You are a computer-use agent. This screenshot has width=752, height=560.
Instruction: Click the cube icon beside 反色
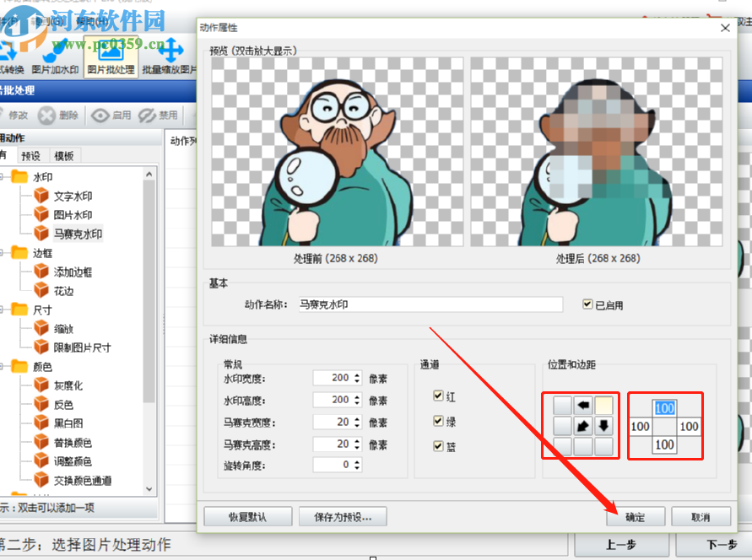click(41, 404)
